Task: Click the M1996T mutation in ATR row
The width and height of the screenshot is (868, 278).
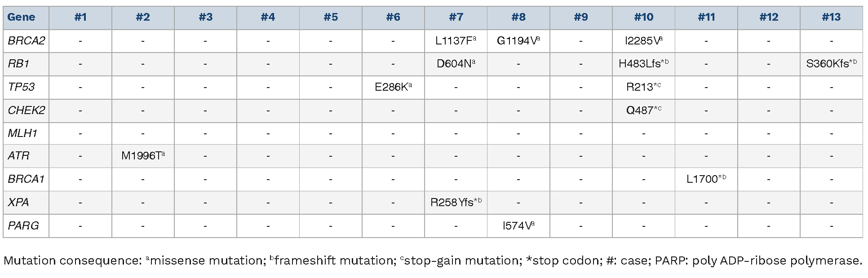Action: click(143, 156)
